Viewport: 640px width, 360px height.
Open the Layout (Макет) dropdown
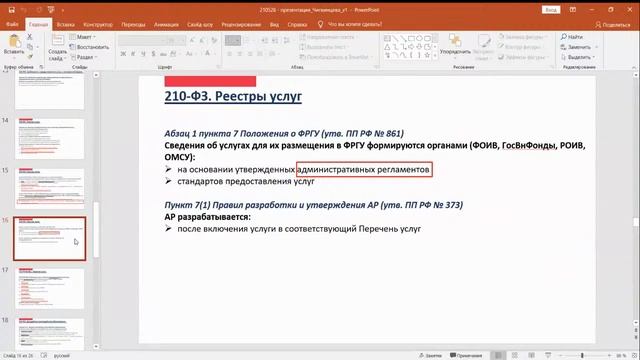point(82,37)
